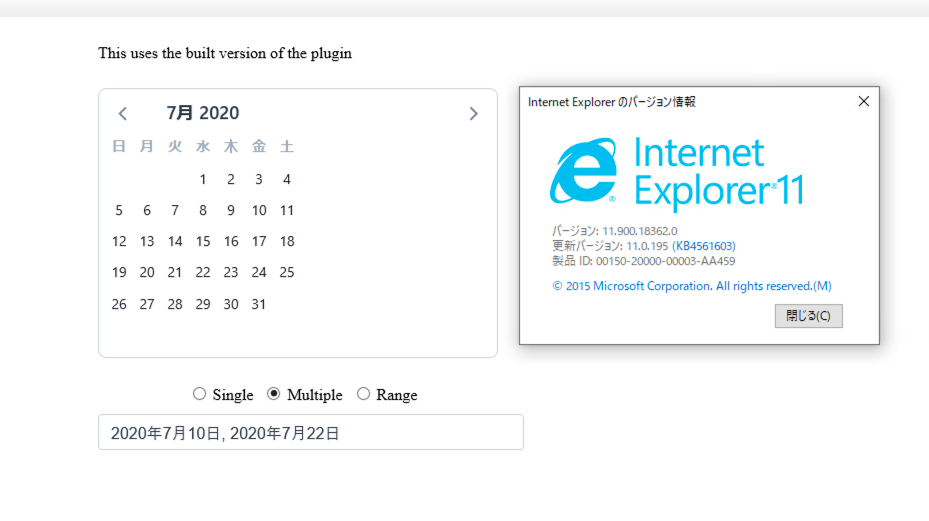
Task: Pick July 2 in the calendar
Action: [231, 179]
